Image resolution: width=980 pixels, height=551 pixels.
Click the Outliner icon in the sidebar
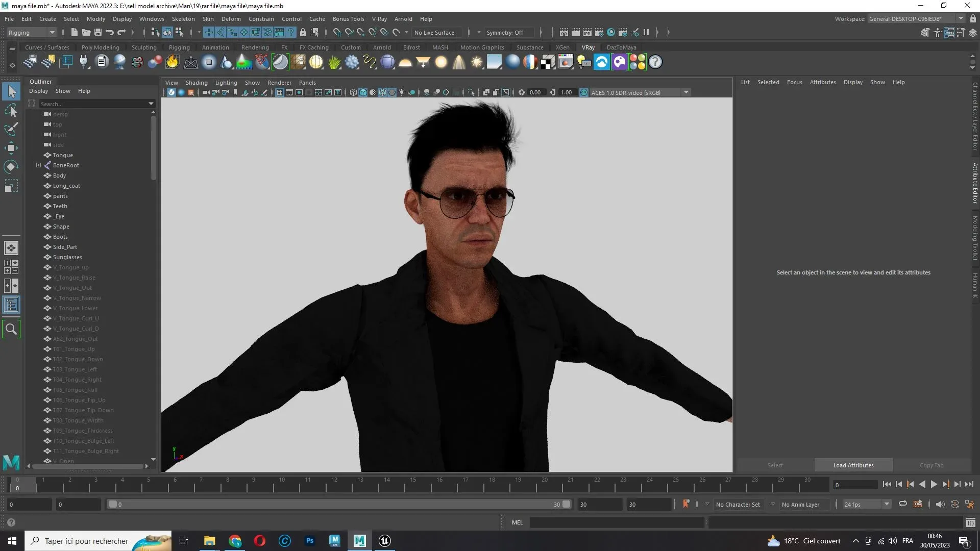tap(11, 305)
